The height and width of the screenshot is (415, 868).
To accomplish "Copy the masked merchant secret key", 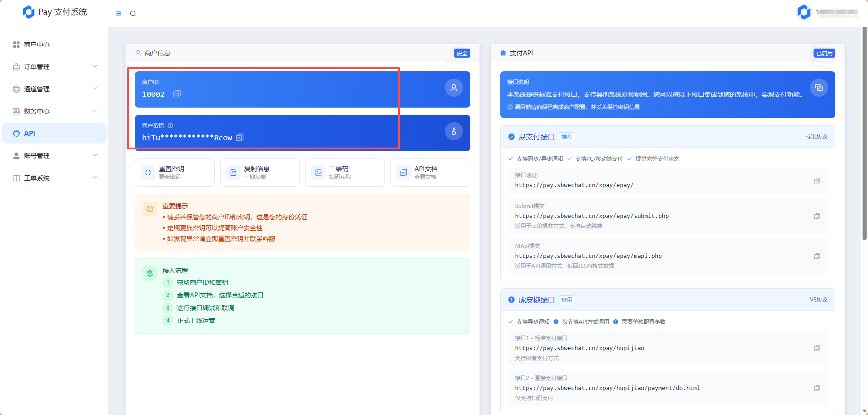I will pos(240,138).
